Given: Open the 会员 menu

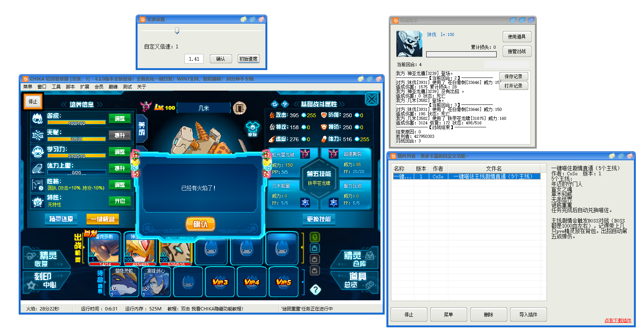Looking at the screenshot, I should point(99,86).
